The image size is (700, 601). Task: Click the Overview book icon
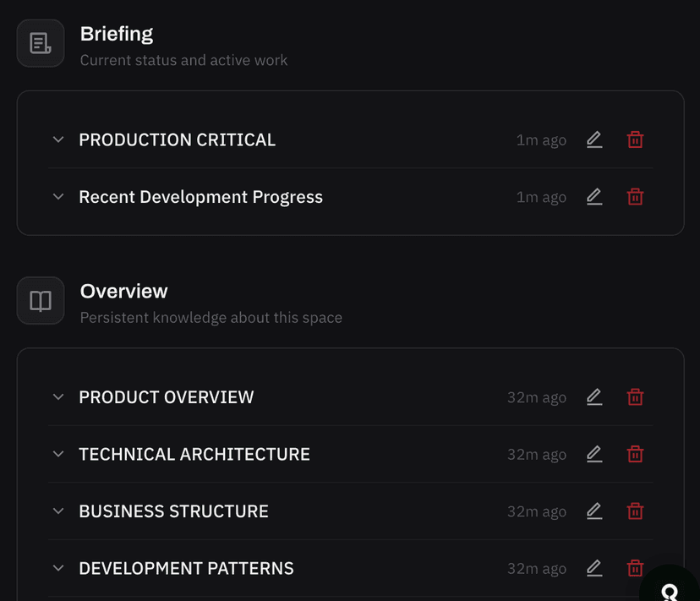(x=41, y=300)
